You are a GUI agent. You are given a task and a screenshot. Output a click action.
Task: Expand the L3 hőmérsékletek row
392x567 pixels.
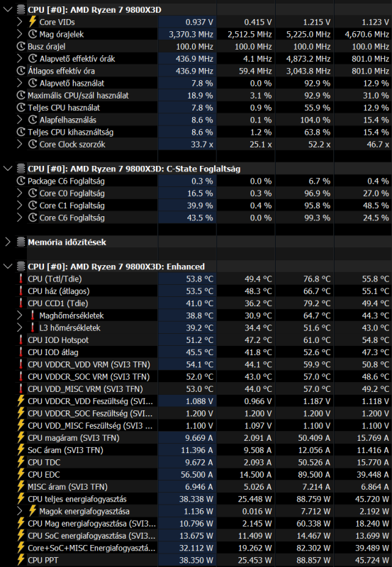click(20, 328)
